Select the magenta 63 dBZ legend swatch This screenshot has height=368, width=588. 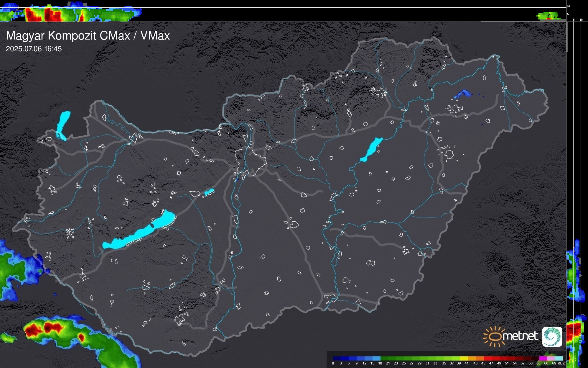543,358
